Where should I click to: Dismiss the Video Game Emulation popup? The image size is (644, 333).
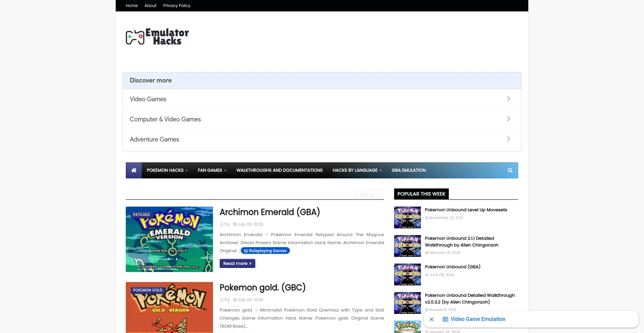pos(432,319)
